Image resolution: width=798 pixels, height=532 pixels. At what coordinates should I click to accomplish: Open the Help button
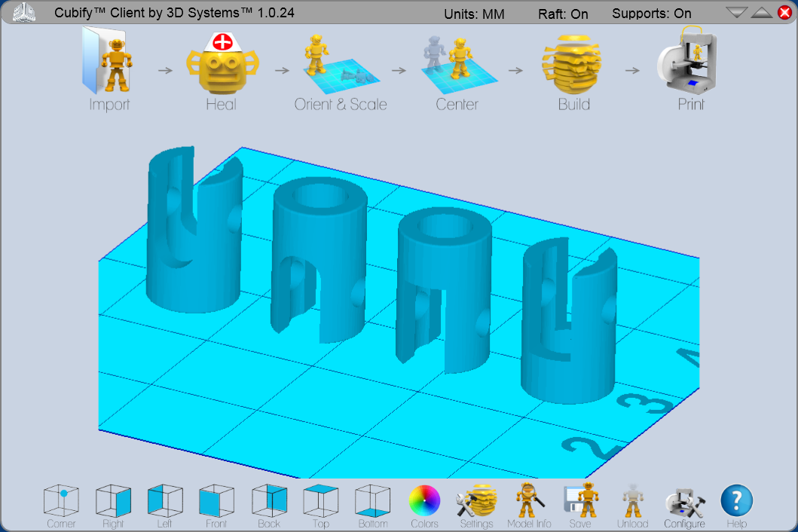pos(736,501)
